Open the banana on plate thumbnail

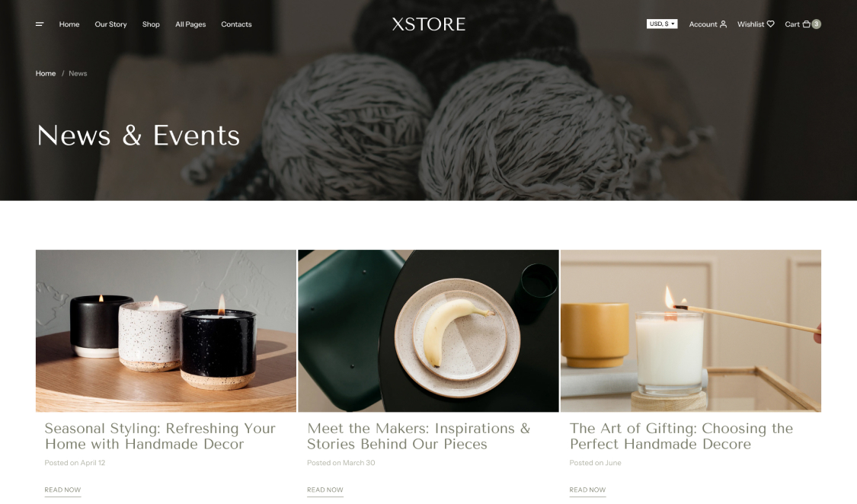[428, 331]
